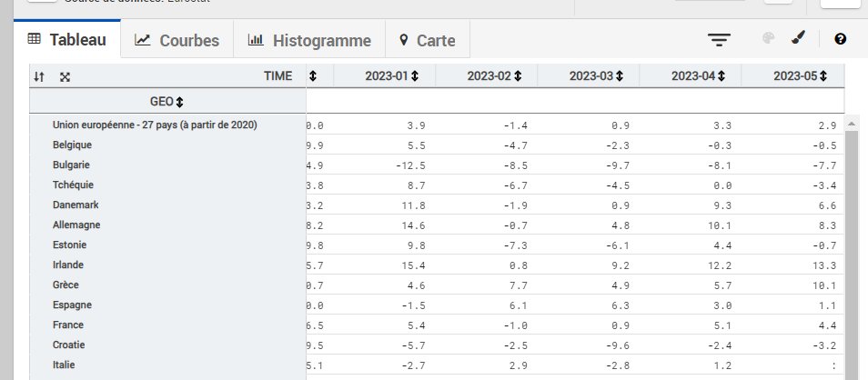Click the TIME dimension sort arrows
Image resolution: width=868 pixels, height=380 pixels.
[313, 76]
